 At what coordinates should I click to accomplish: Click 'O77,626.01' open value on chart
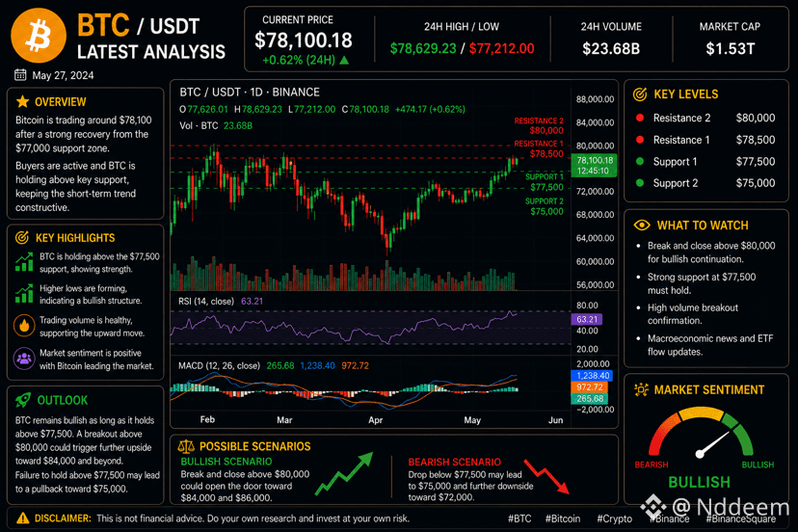[203, 109]
